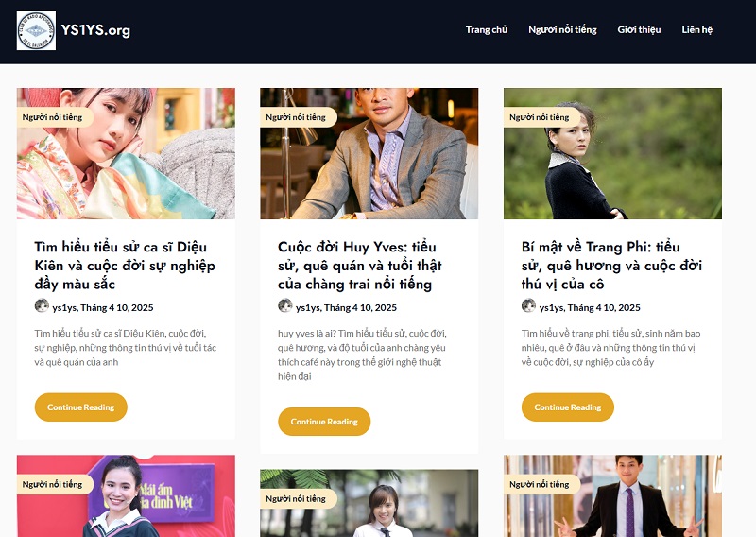Select category tag on the suited man's bottom-right thumbnail
756x537 pixels.
(541, 484)
